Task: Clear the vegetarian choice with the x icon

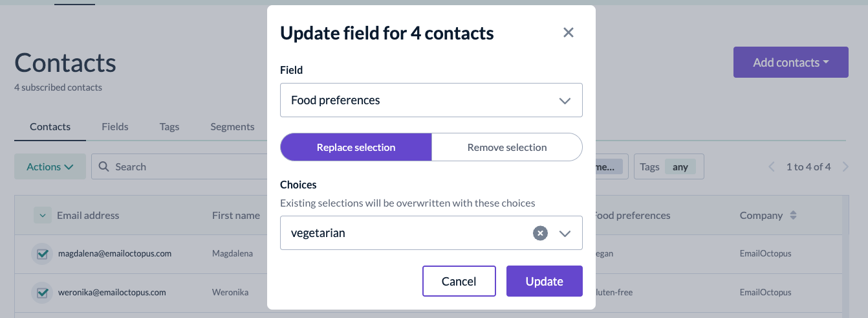Action: (540, 233)
